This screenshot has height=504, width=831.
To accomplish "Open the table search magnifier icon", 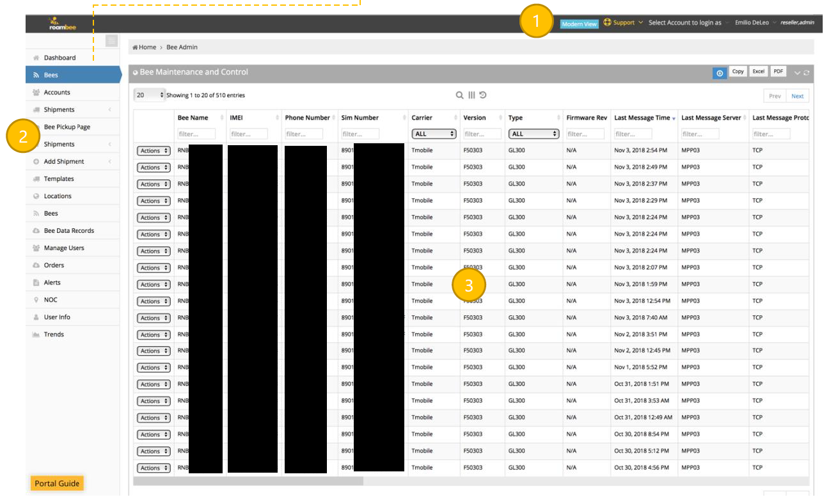I will click(459, 95).
